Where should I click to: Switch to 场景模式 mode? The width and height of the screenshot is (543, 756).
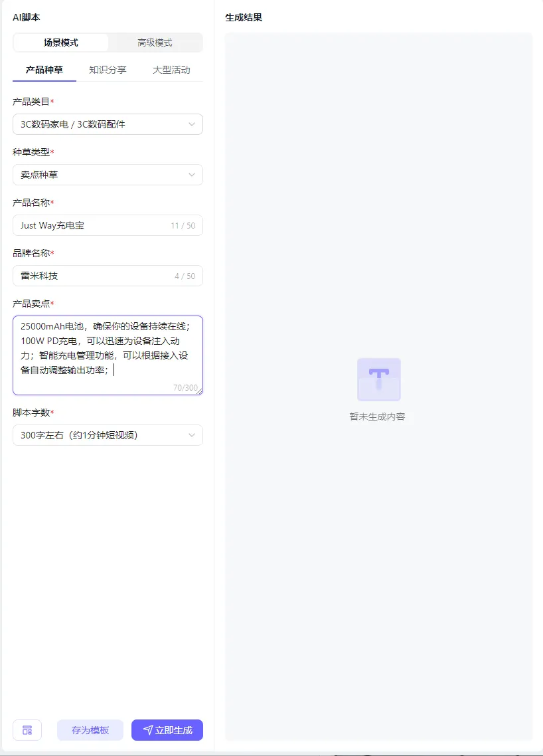[x=61, y=43]
